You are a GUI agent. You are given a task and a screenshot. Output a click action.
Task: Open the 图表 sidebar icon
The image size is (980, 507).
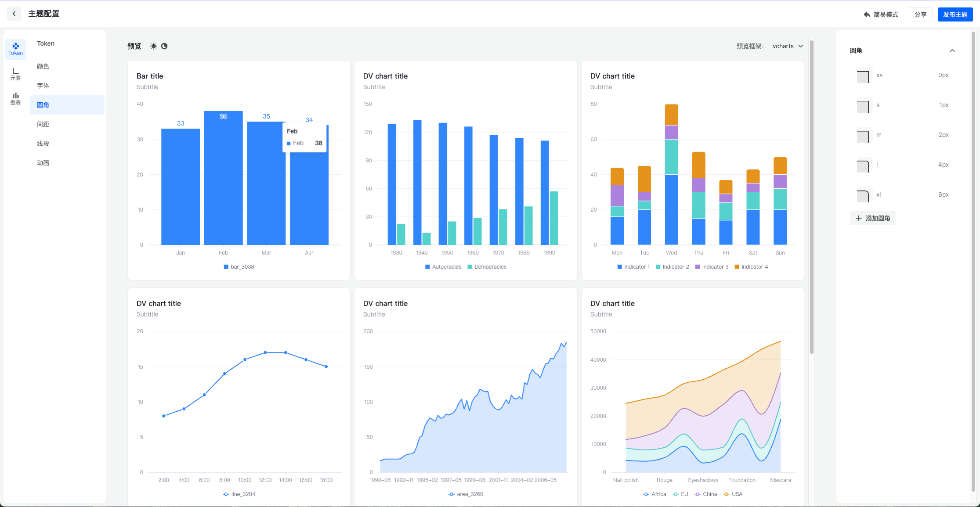click(16, 98)
